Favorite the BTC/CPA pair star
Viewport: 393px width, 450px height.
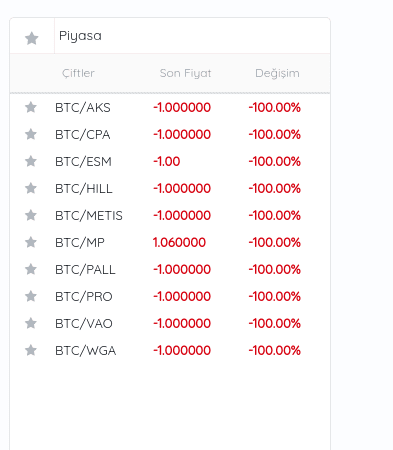pyautogui.click(x=31, y=134)
